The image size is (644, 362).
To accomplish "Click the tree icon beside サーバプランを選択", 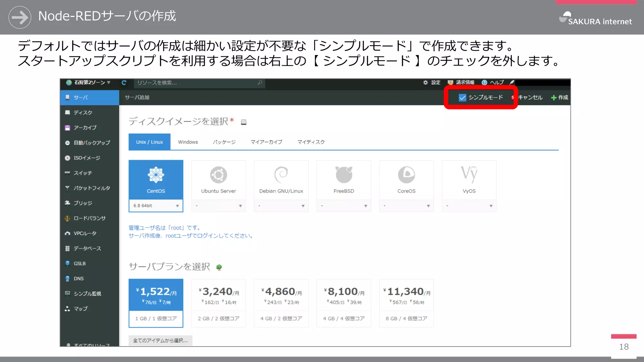I will (x=219, y=267).
